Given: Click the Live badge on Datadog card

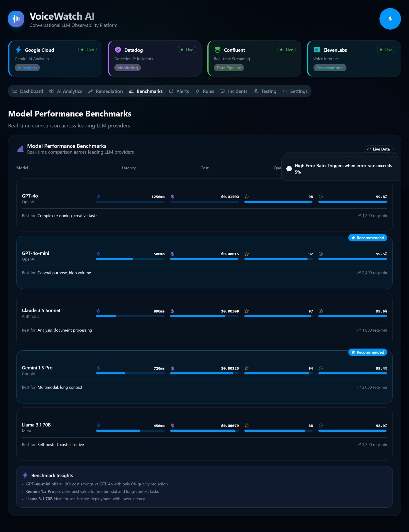Looking at the screenshot, I should click(187, 50).
